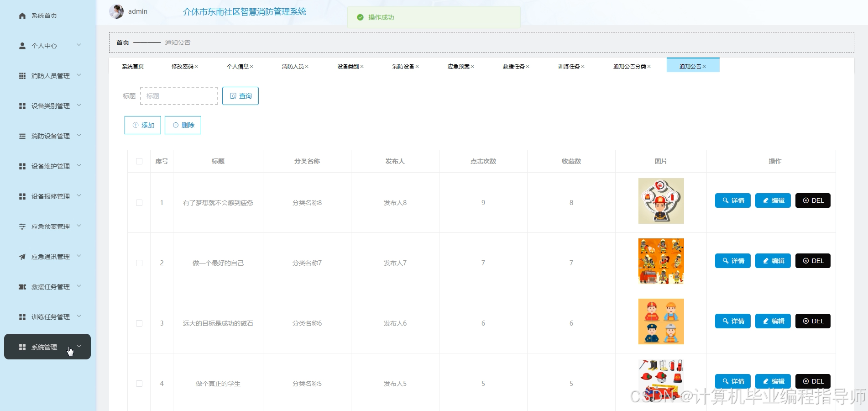Click the icon beside 系统管理
Image resolution: width=868 pixels, height=411 pixels.
[22, 347]
